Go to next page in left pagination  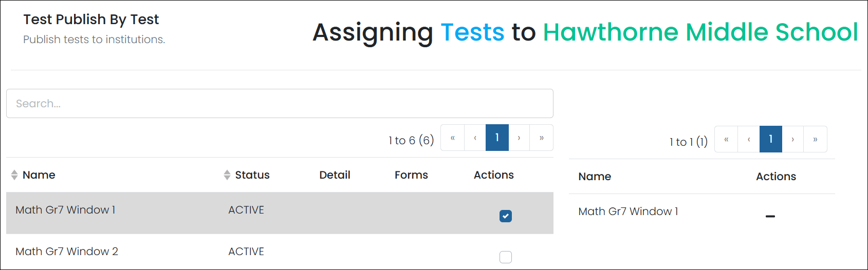click(x=519, y=138)
